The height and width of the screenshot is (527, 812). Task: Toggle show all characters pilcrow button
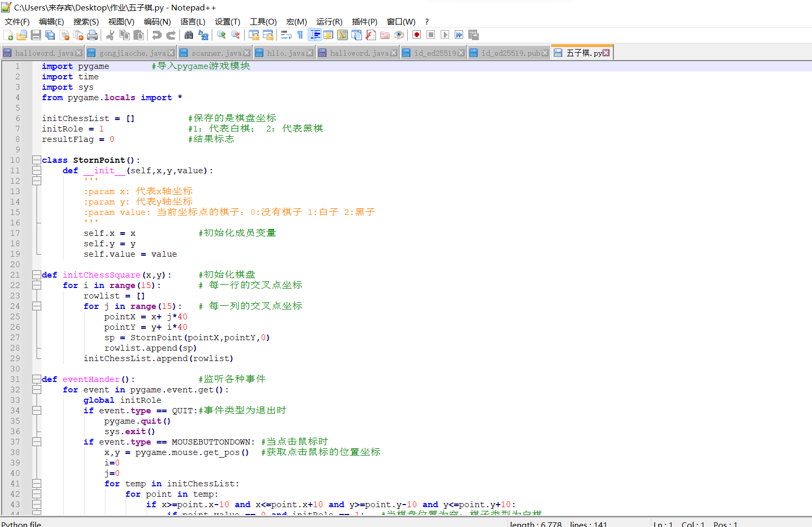pyautogui.click(x=300, y=35)
